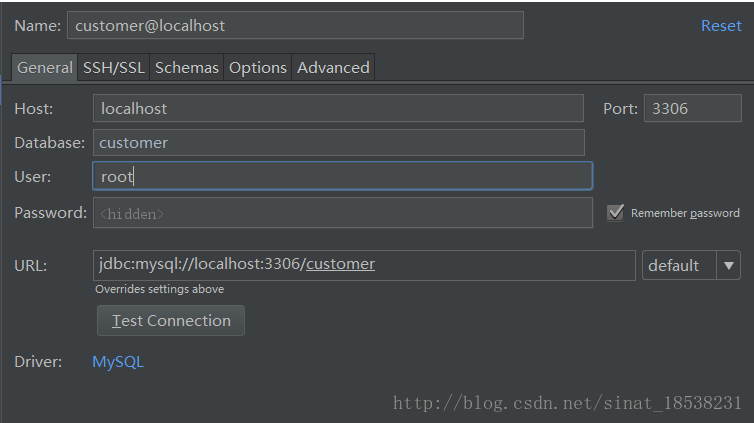Click the hidden Password field
The image size is (754, 423).
tap(342, 212)
